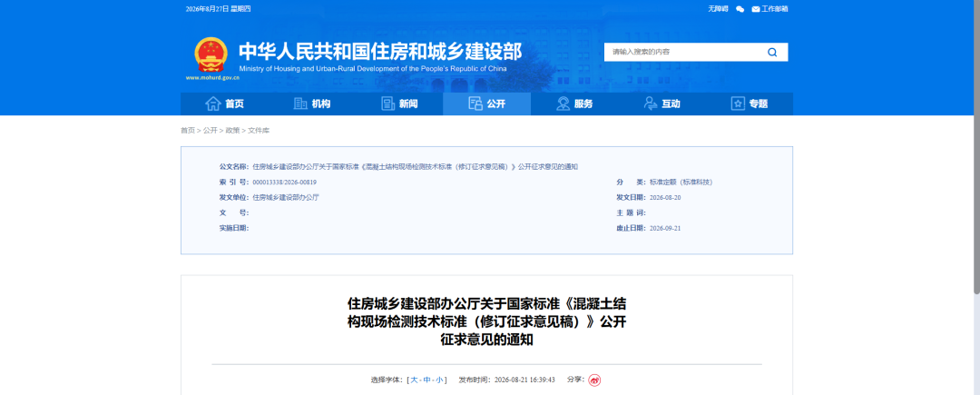Click the category value 标准定额（标准科技）
980x395 pixels.
coord(681,183)
